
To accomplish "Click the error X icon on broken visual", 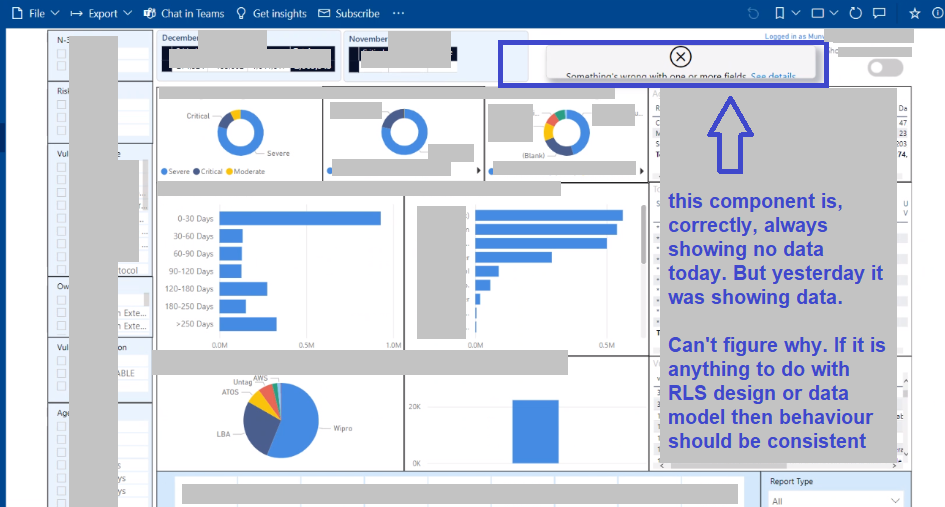I will pyautogui.click(x=680, y=57).
